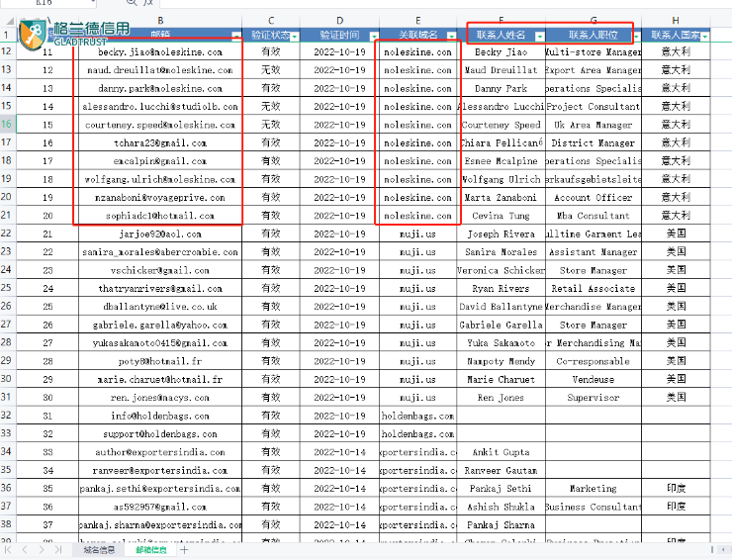Click the name cell Danny Park

(501, 88)
